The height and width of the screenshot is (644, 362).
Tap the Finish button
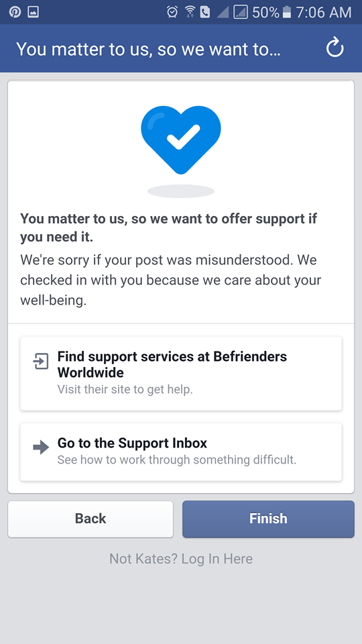268,519
